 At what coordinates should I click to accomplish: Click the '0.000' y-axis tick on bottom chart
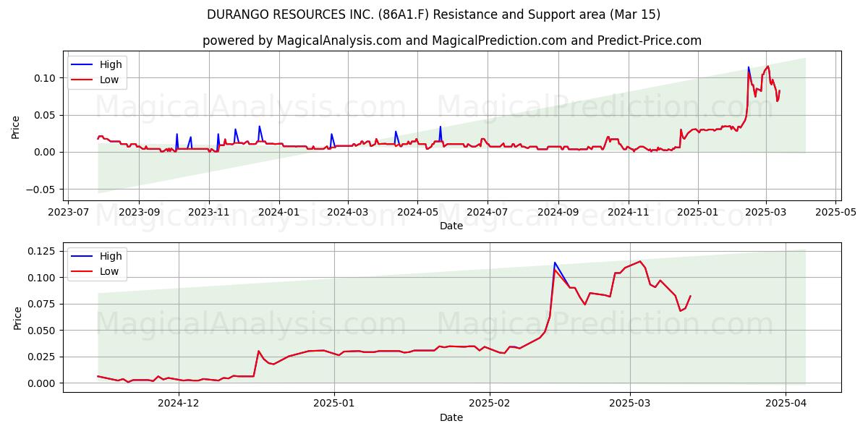(43, 383)
